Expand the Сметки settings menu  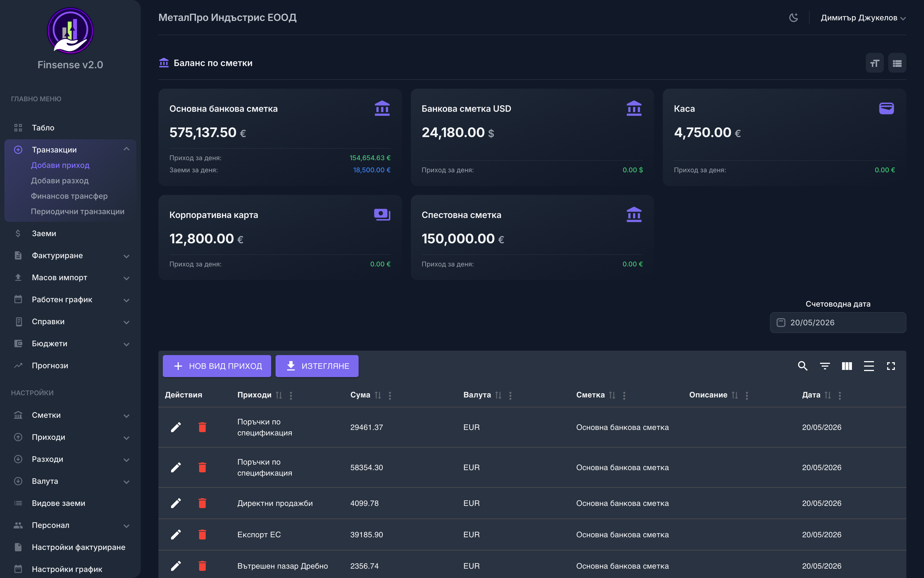coord(70,415)
